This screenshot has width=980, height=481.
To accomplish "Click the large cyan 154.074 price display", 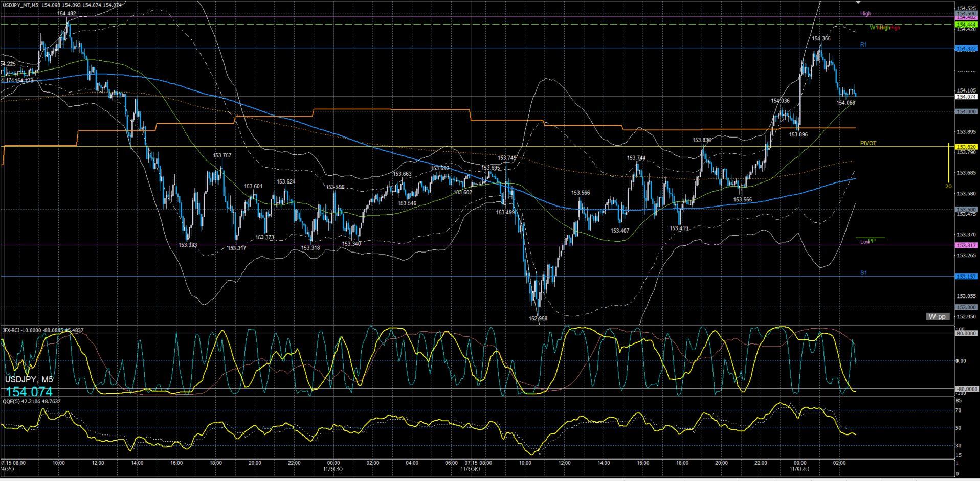I will 29,392.
